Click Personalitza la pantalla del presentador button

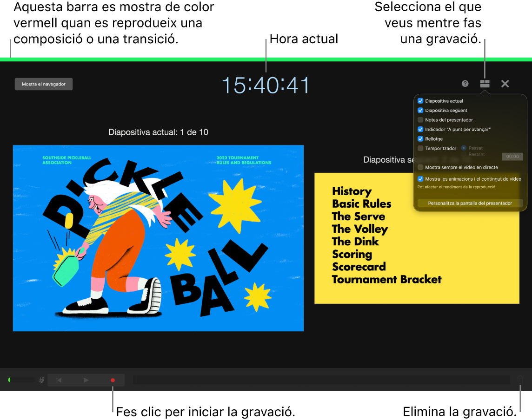[470, 203]
